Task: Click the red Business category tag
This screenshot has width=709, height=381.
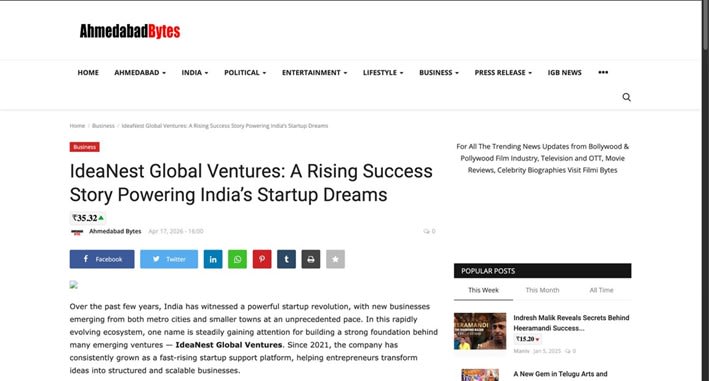Action: [85, 147]
